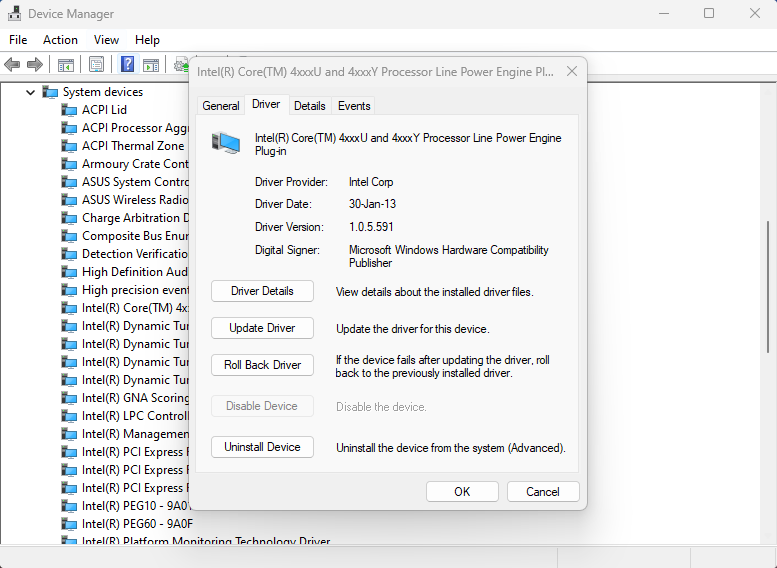The image size is (777, 568).
Task: Click the Intel Corp provider text
Action: pyautogui.click(x=371, y=182)
